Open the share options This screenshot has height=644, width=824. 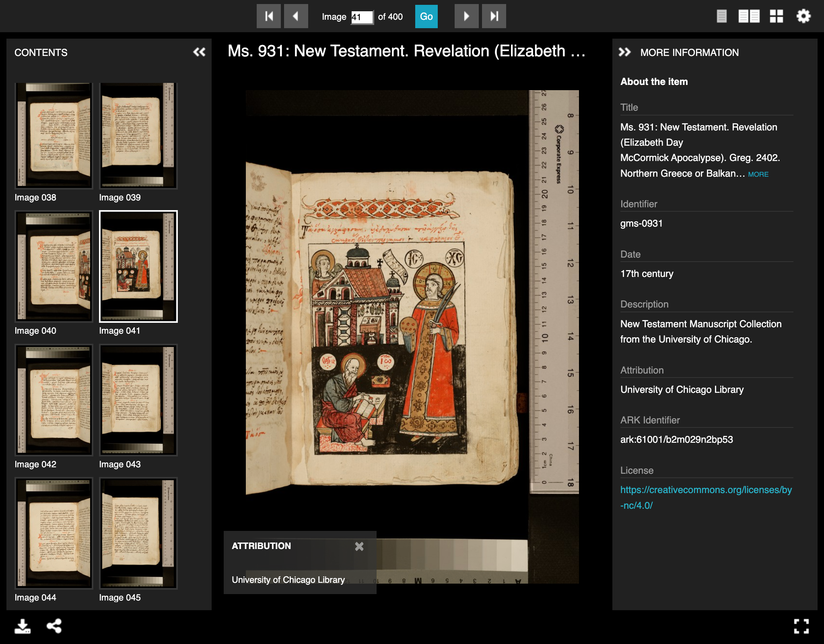pos(54,626)
